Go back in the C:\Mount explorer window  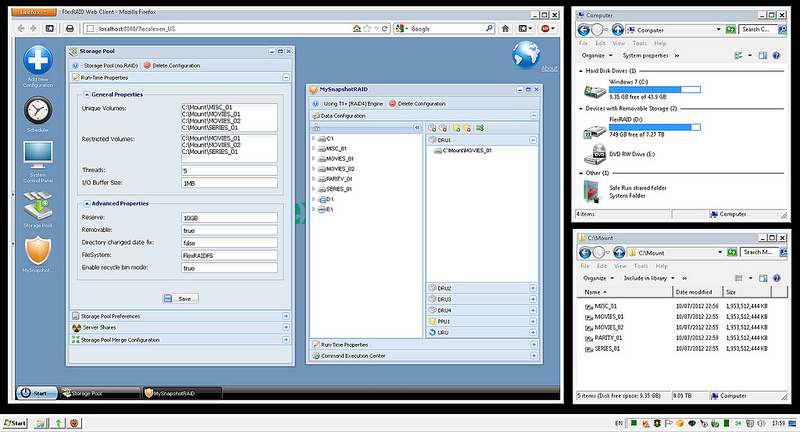tap(585, 252)
